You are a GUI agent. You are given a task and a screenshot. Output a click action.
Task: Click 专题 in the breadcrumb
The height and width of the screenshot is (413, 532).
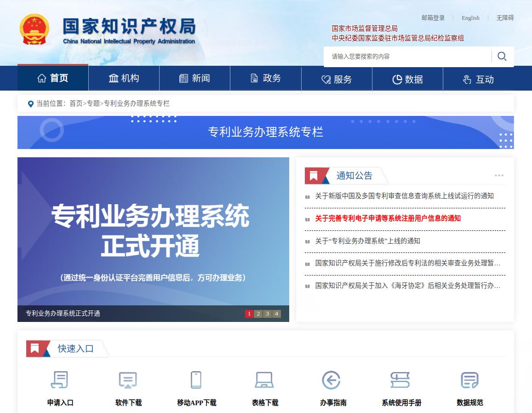tap(93, 103)
